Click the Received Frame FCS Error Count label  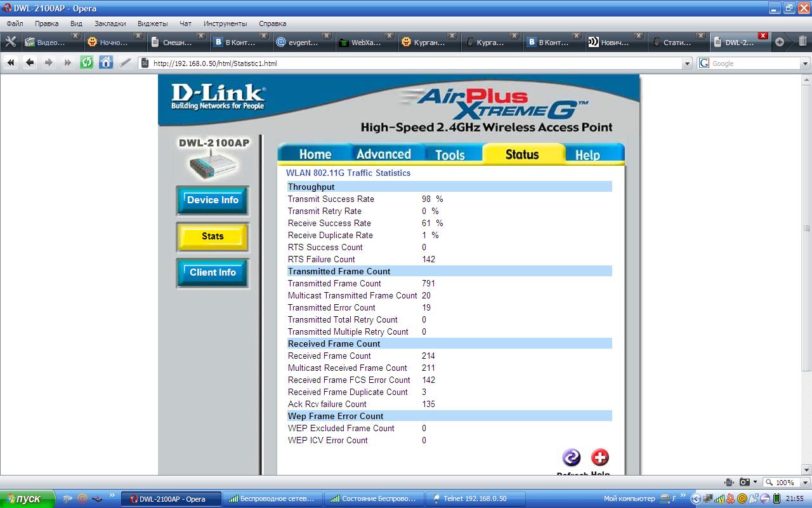point(349,380)
